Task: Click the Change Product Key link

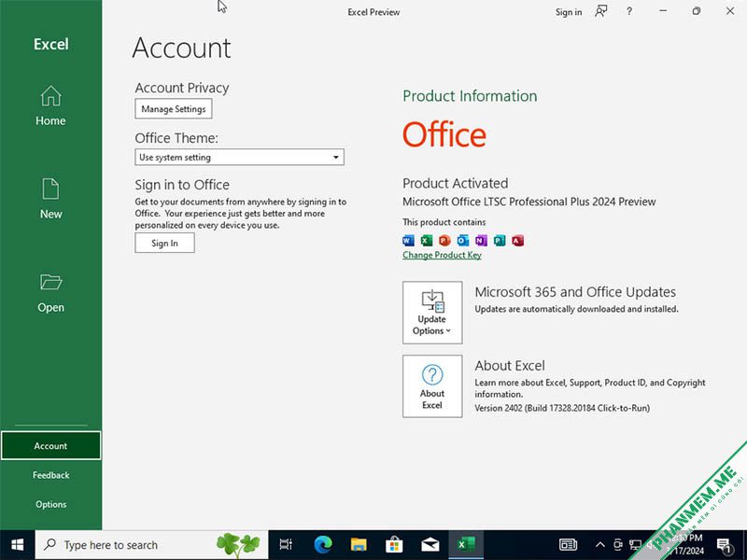Action: (x=442, y=255)
